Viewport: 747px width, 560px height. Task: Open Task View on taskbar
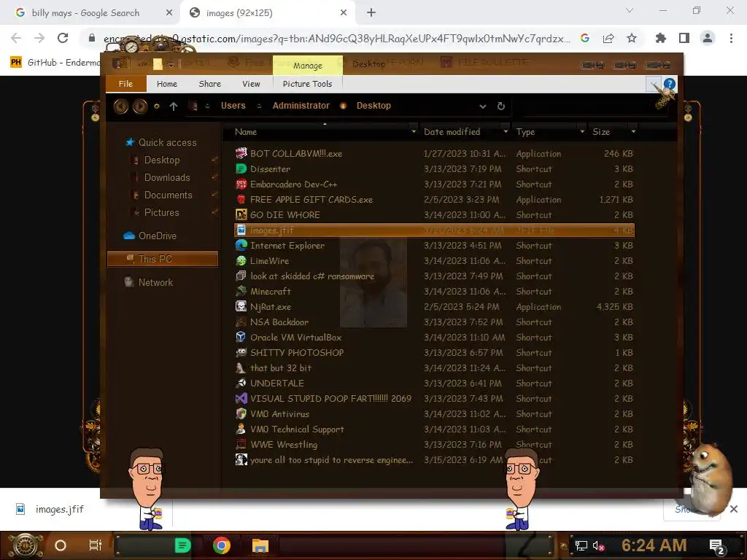pos(96,545)
